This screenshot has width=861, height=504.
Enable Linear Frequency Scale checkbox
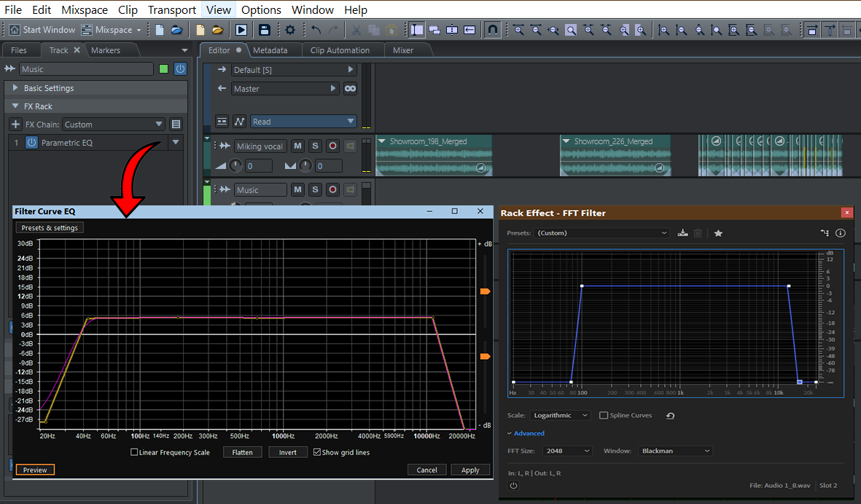point(134,452)
